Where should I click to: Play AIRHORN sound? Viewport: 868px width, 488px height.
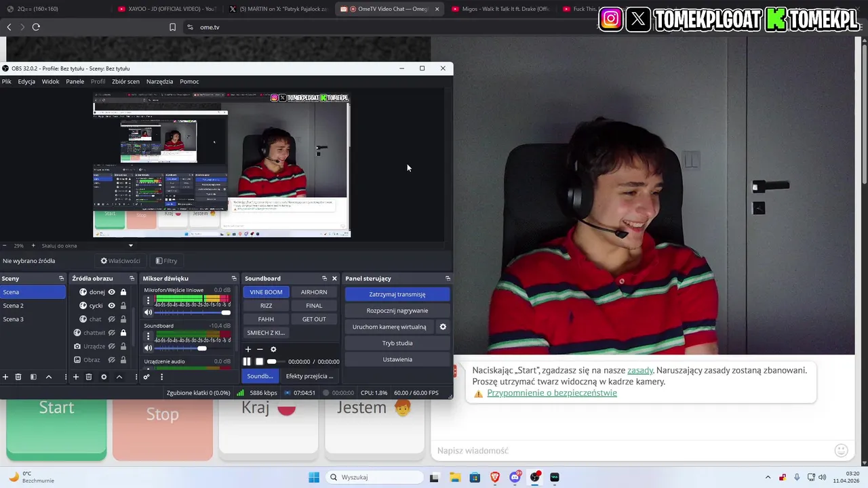pos(314,292)
